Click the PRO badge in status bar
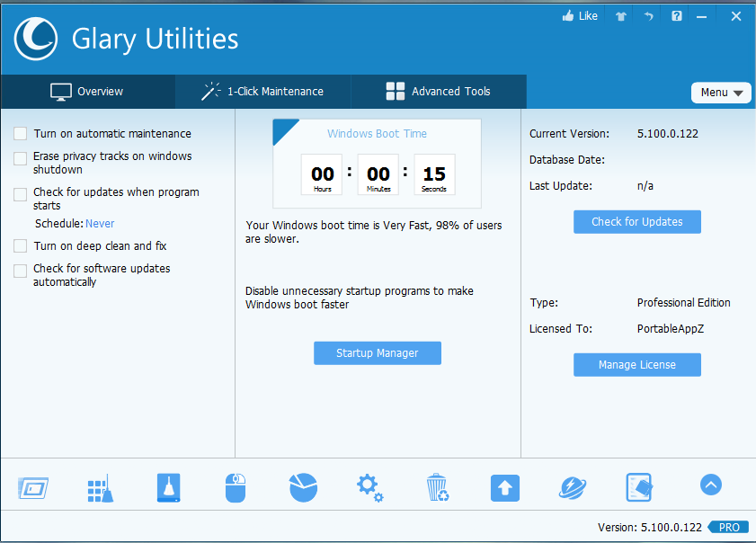This screenshot has height=543, width=756. 728,527
